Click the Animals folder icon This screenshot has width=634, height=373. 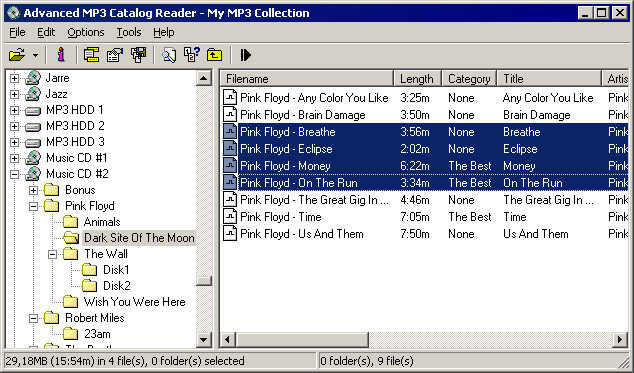(x=70, y=222)
